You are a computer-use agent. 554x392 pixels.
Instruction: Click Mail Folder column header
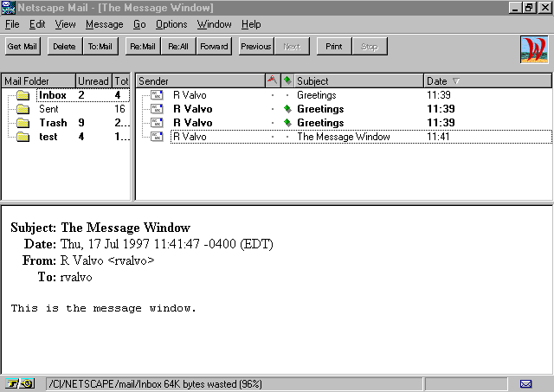pos(38,80)
